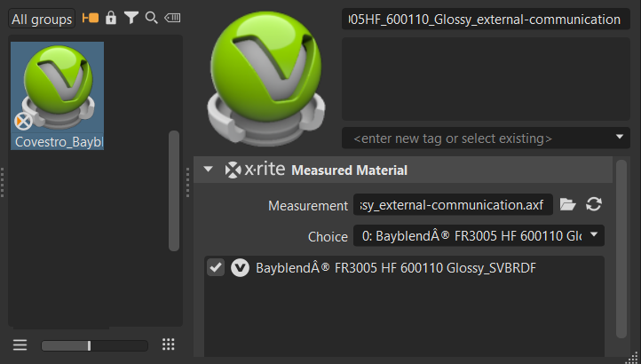Select the Bayblend FR3005 HF 600110 Glossy_SVBRDF entry
The width and height of the screenshot is (641, 364).
396,268
